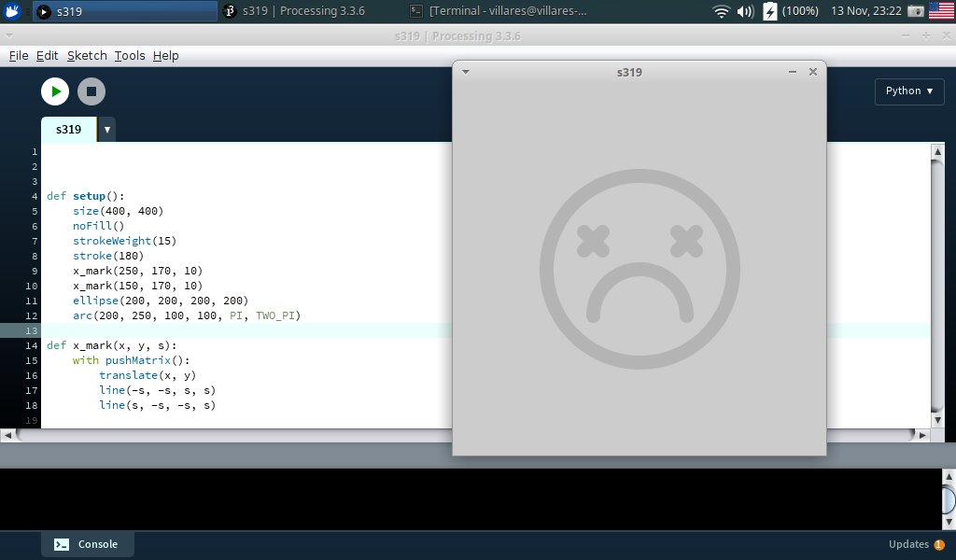Run the sketch with the play button
This screenshot has width=956, height=560.
coord(55,91)
